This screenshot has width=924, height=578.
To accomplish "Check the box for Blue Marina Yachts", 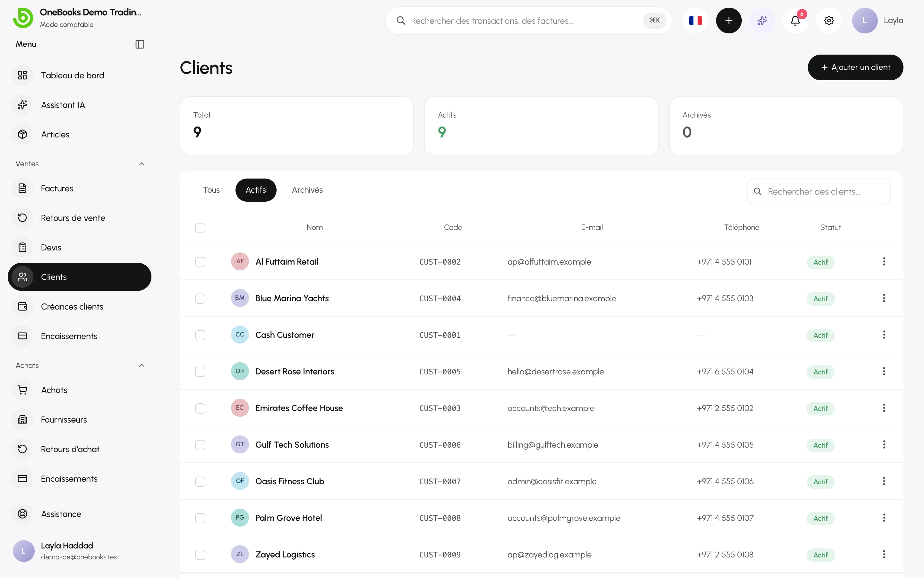I will click(200, 299).
